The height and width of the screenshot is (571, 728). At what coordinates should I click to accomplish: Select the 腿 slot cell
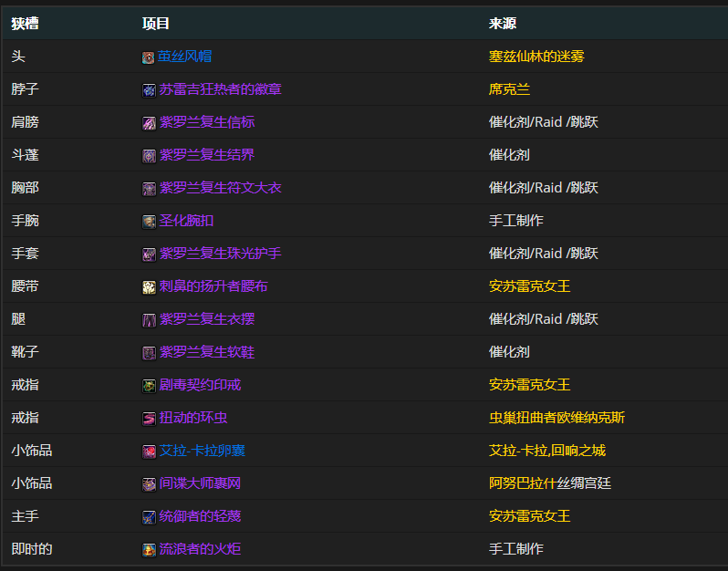coord(18,319)
